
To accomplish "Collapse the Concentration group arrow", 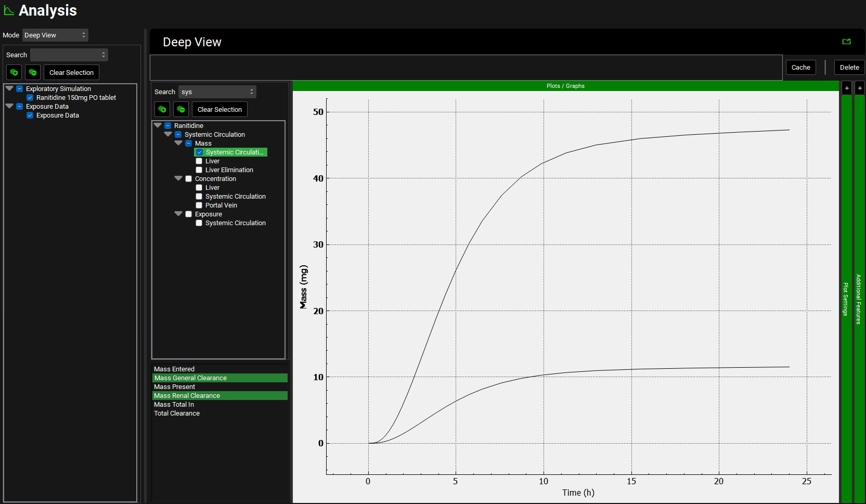I will [178, 178].
